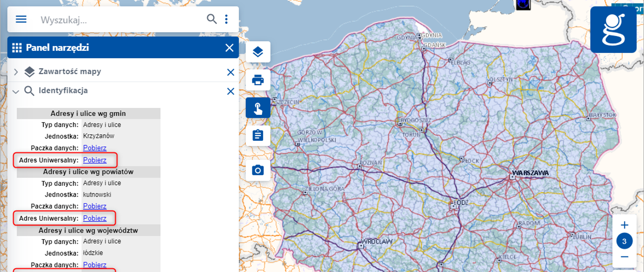Screen dimensions: 644x272
Task: Download Paczka danych for Krzyżanów
Action: (x=95, y=148)
